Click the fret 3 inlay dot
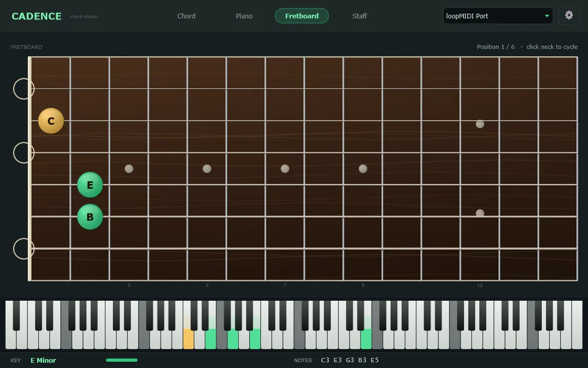 129,169
